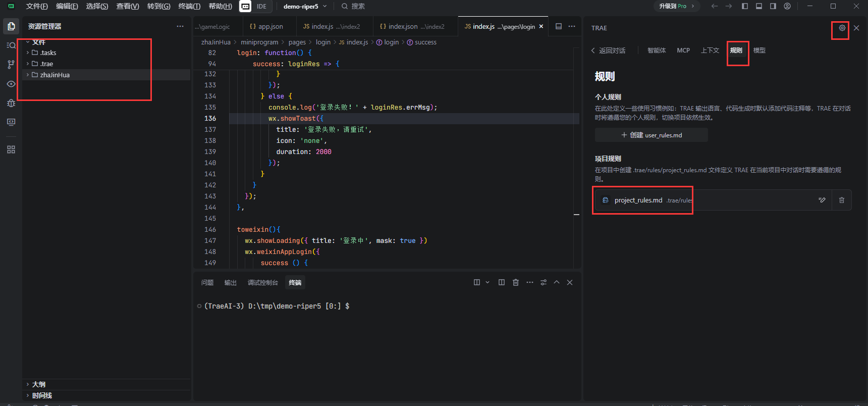Click the IDE mode button
This screenshot has width=868, height=406.
pos(261,6)
